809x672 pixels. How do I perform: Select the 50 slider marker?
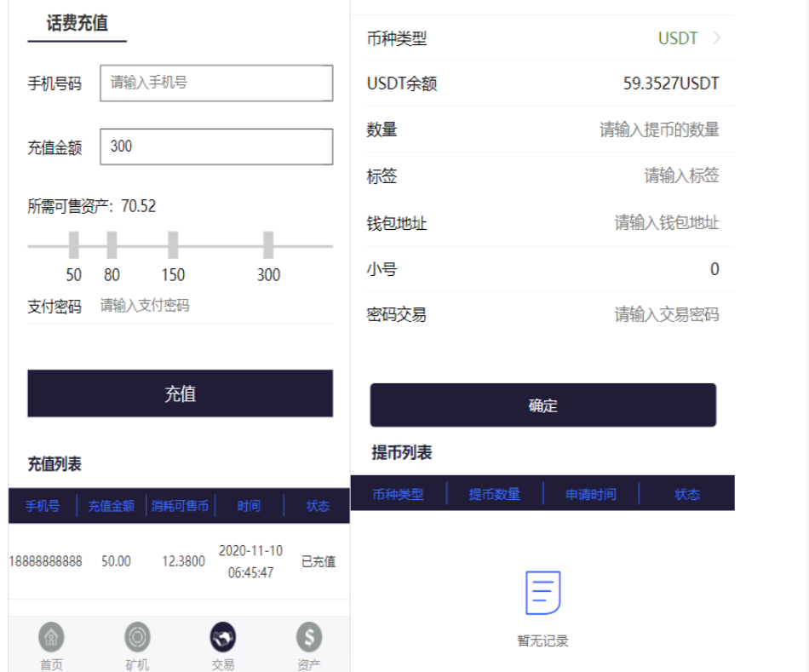coord(74,245)
